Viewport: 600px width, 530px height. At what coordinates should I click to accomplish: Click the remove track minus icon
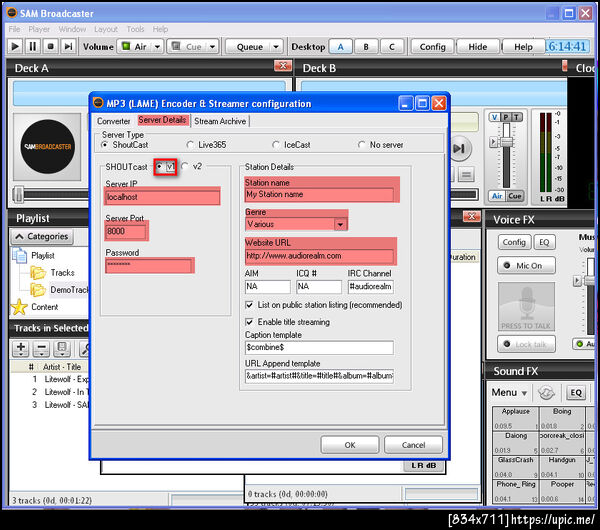41,348
